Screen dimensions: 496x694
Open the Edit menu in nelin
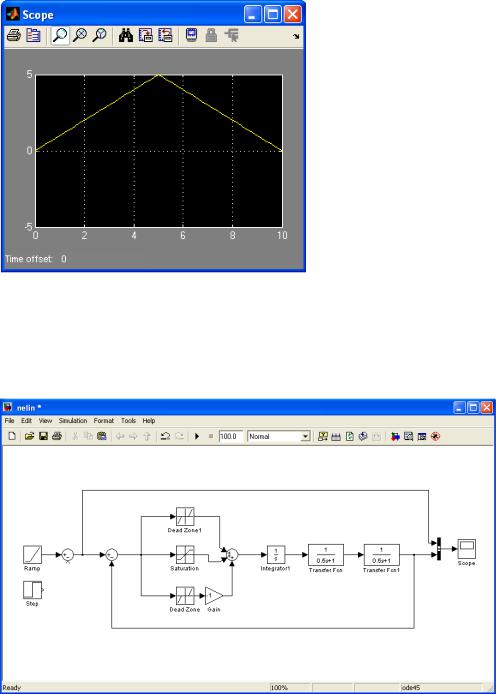[27, 420]
